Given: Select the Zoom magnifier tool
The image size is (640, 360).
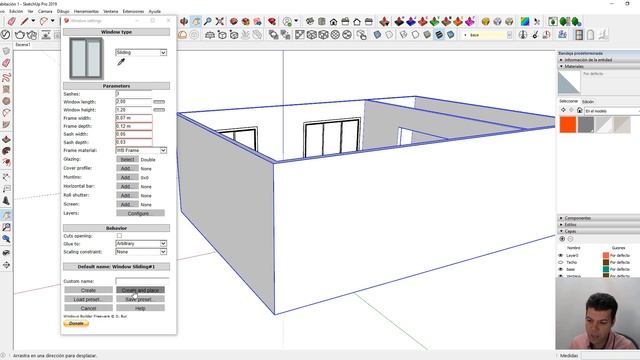Looking at the screenshot, I should (208, 22).
